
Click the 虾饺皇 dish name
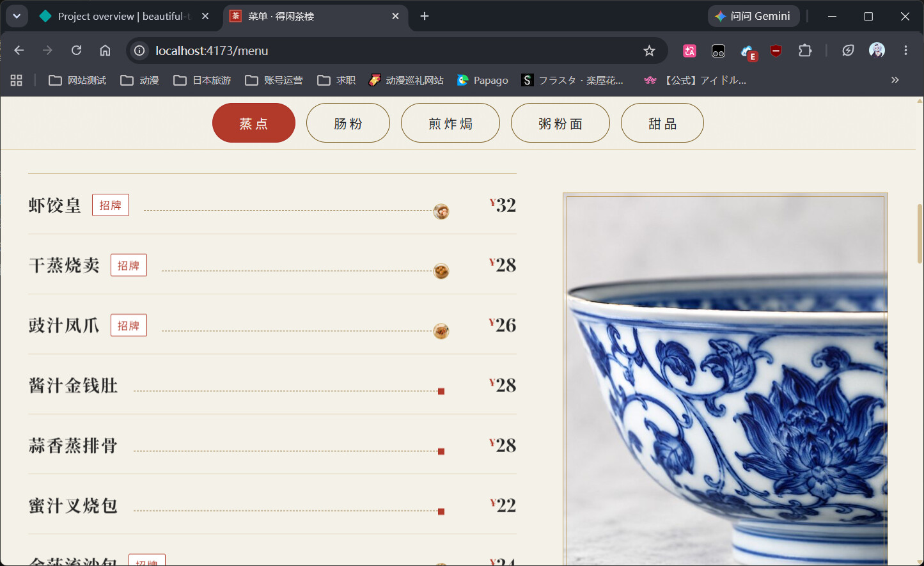pyautogui.click(x=55, y=205)
